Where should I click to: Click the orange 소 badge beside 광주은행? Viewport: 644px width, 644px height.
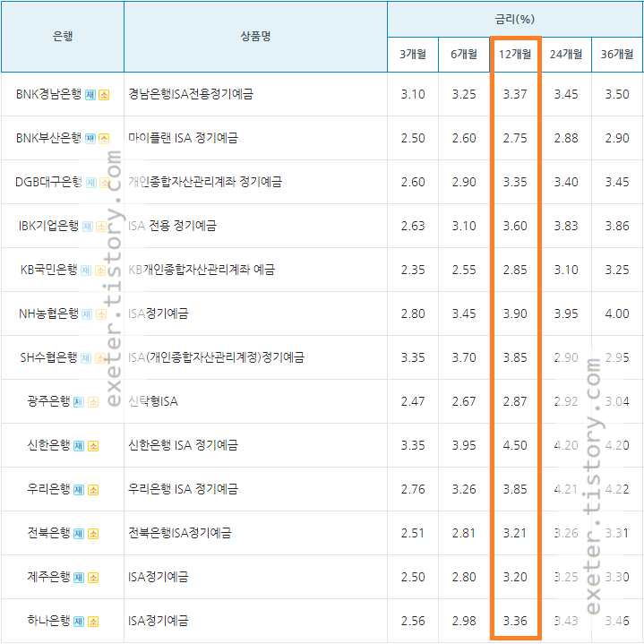(93, 402)
